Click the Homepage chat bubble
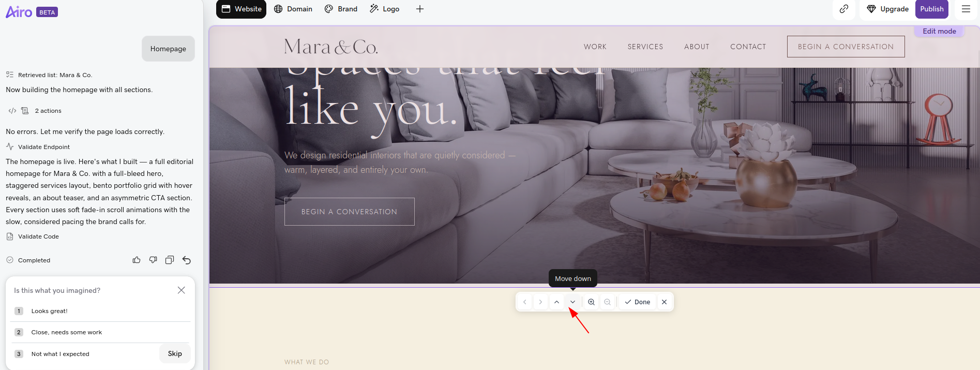Viewport: 980px width, 370px height. (168, 49)
